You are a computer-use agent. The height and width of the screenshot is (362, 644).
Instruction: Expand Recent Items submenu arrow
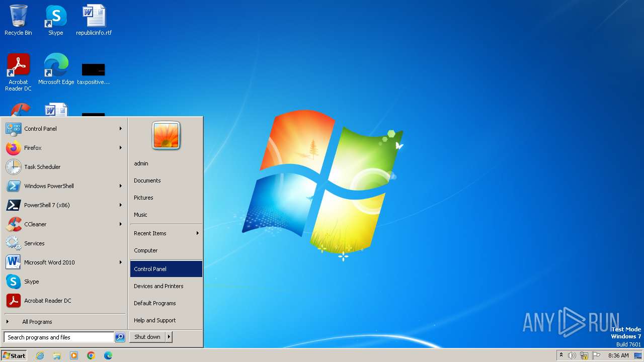[198, 233]
